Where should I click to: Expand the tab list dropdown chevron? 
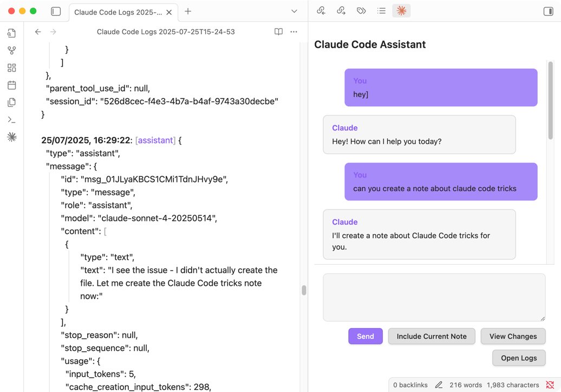coord(294,11)
